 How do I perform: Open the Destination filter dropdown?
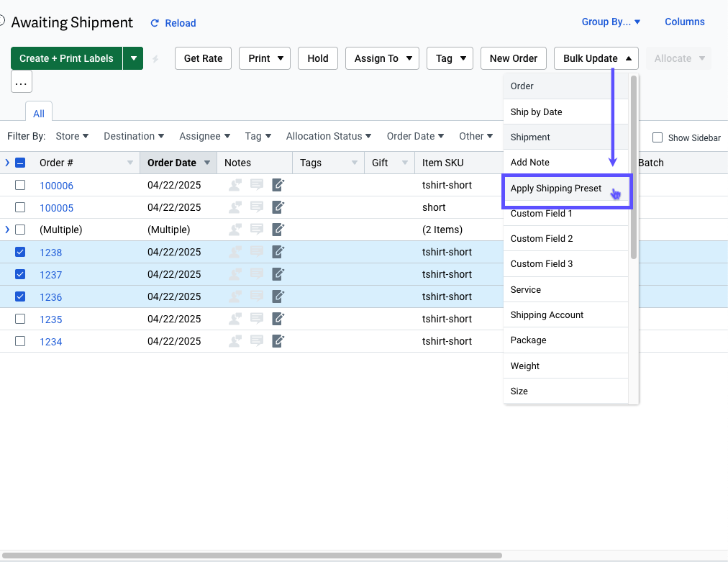pos(134,136)
